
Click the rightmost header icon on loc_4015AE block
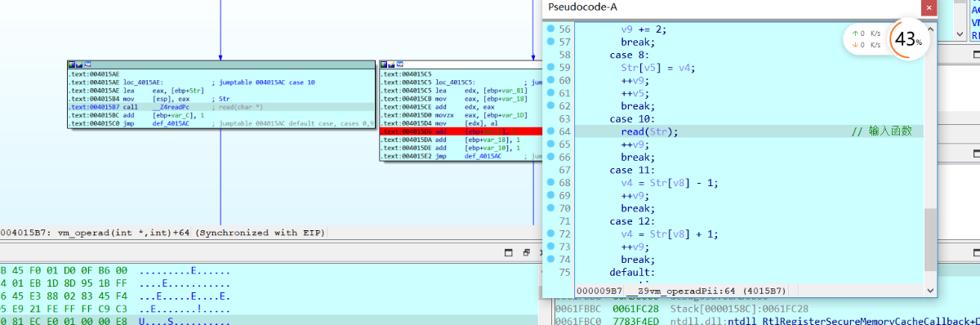87,65
